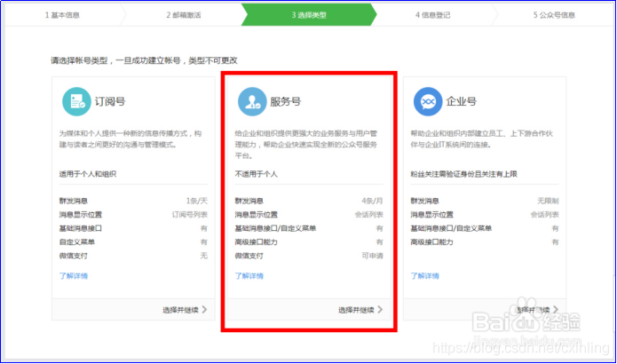Open 了解详情 link under 服务号
Viewport: 617px width, 364px height.
(x=249, y=276)
